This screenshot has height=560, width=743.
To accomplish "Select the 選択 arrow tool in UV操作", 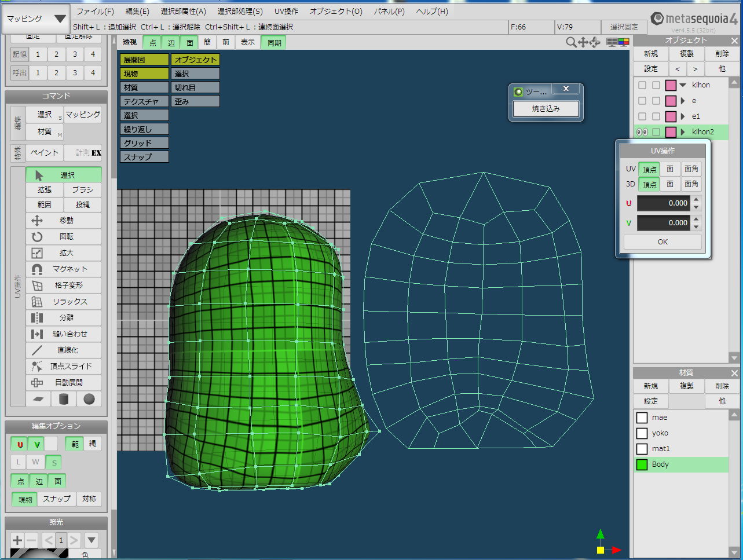I will [x=64, y=175].
